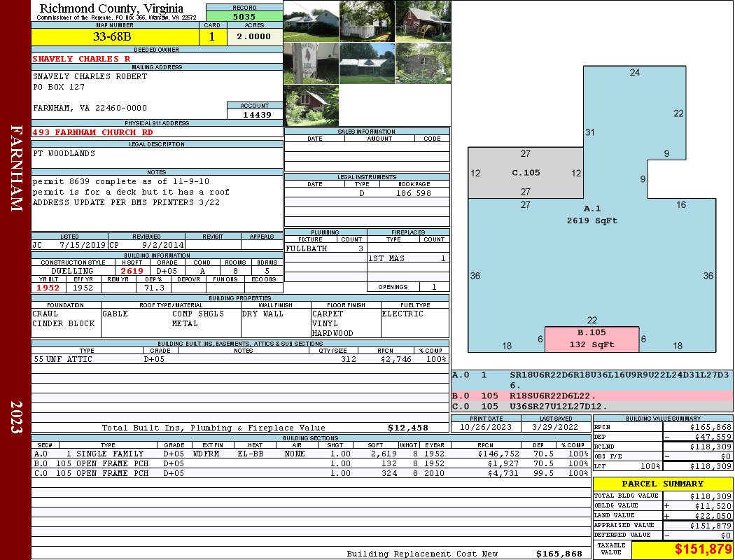
Task: Click the pink B.105 porch area in sketch
Action: pyautogui.click(x=591, y=339)
